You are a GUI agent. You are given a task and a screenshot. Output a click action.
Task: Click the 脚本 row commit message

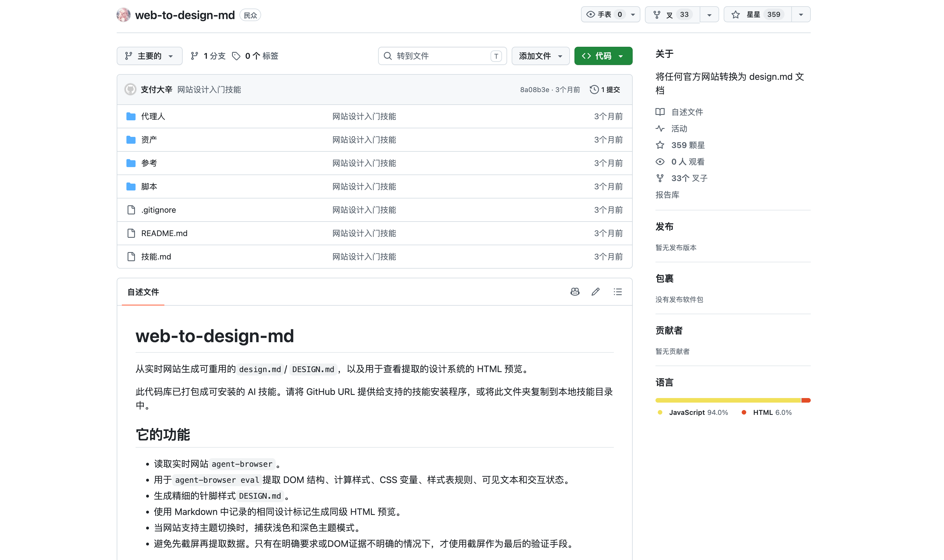[364, 186]
